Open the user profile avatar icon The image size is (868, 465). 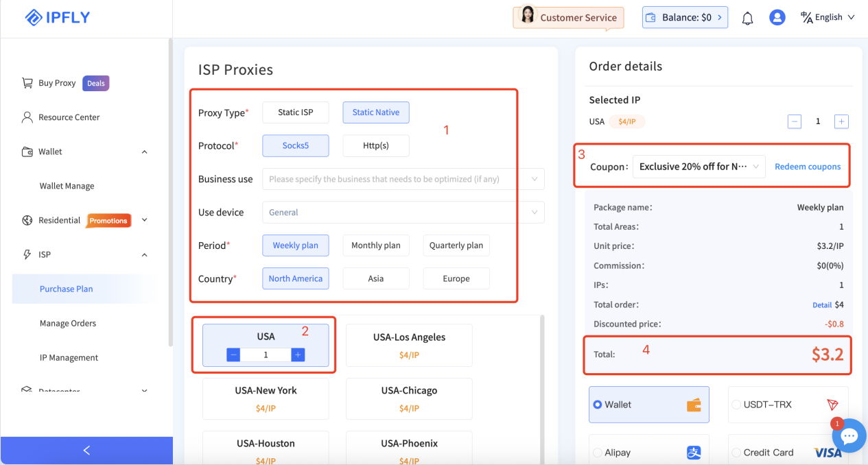click(777, 18)
